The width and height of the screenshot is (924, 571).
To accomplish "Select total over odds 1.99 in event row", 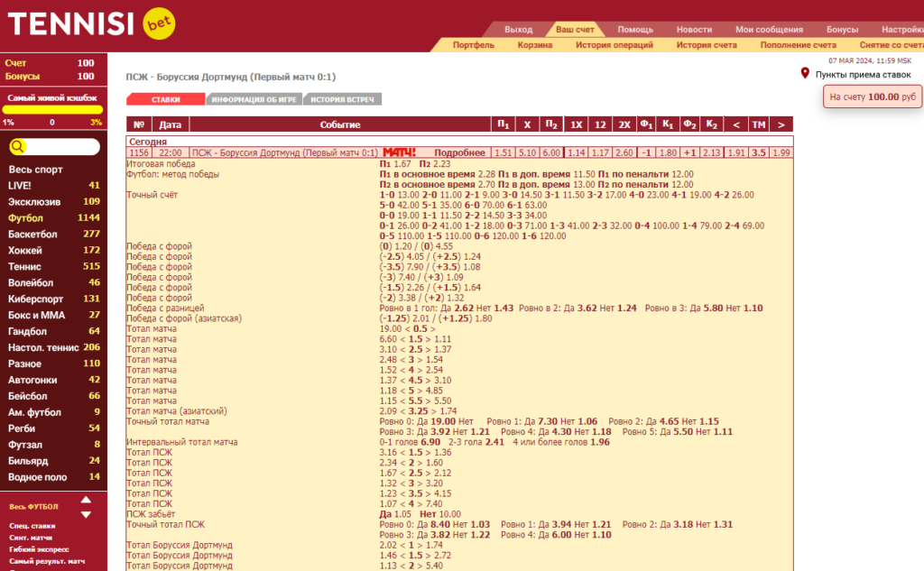I will pyautogui.click(x=781, y=152).
